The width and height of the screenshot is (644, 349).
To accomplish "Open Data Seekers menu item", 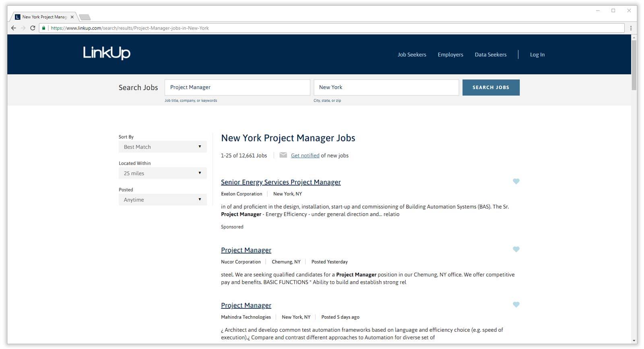I will click(x=491, y=54).
